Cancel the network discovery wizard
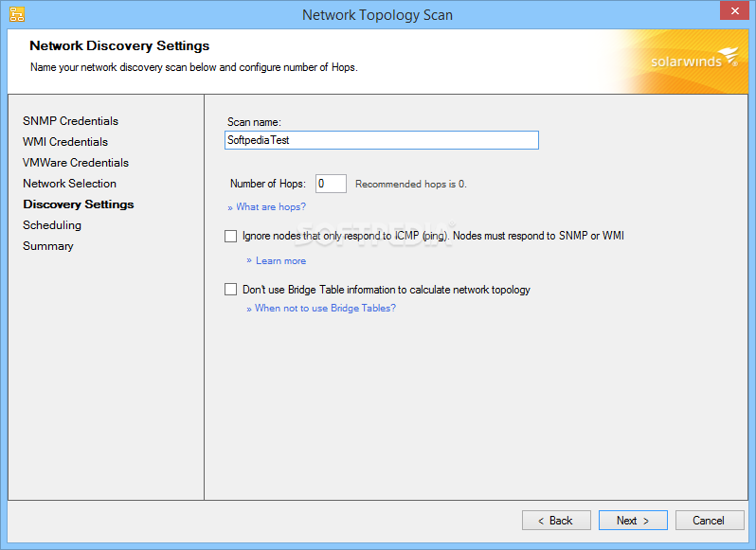This screenshot has height=550, width=756. point(710,520)
